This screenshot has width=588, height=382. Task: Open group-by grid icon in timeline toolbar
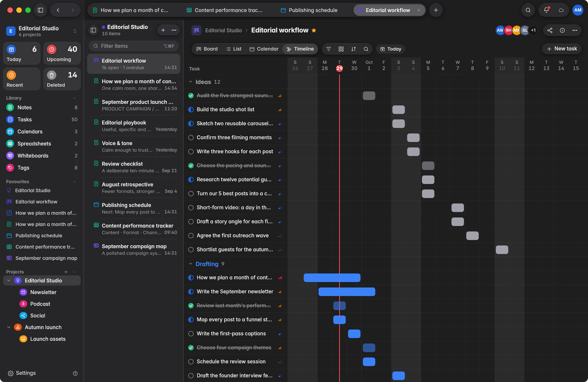click(x=341, y=49)
